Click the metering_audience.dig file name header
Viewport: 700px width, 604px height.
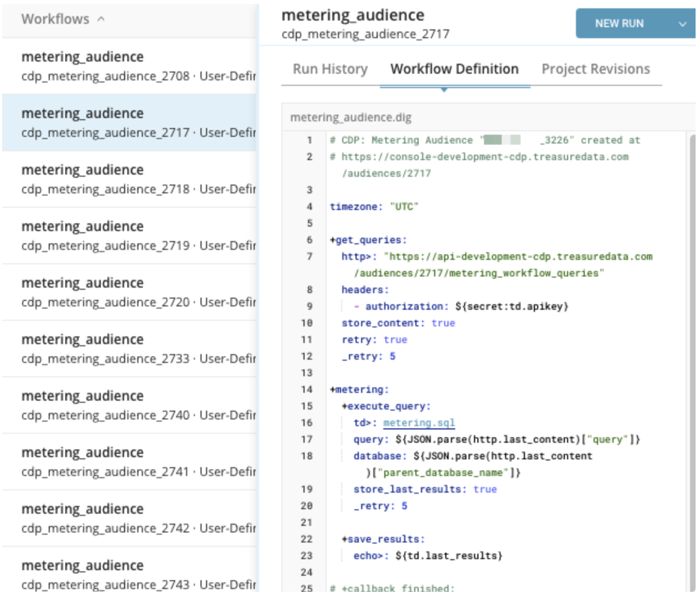pyautogui.click(x=351, y=117)
